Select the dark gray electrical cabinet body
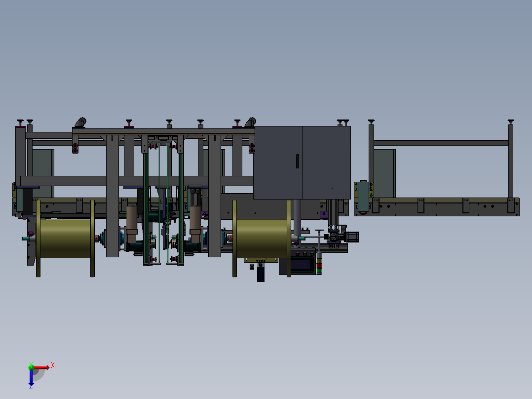 coord(302,162)
